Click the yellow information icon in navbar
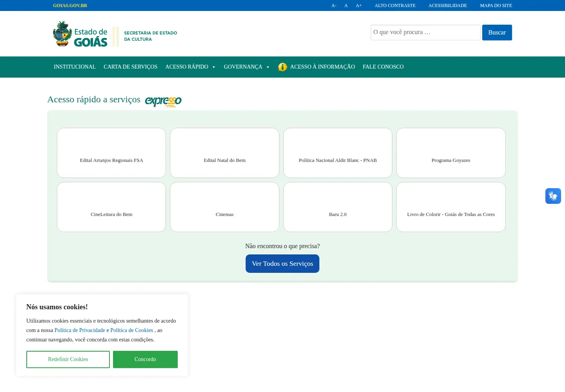This screenshot has height=392, width=565. (282, 67)
